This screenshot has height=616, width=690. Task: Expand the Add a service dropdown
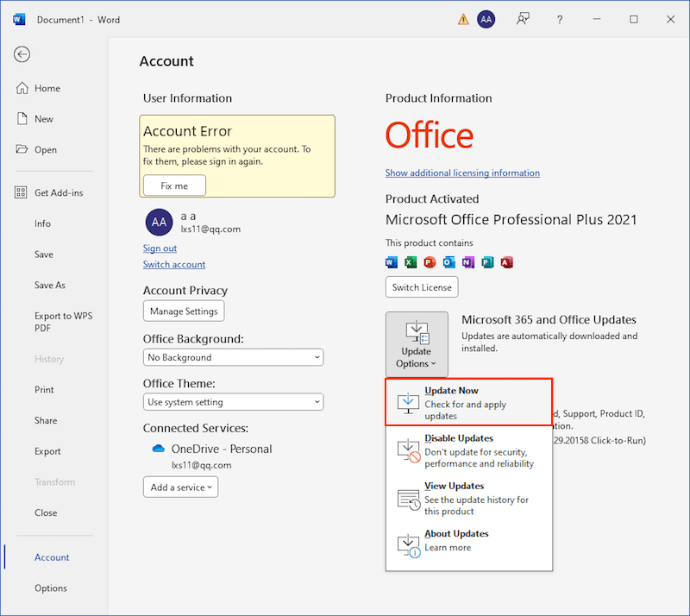click(x=180, y=487)
